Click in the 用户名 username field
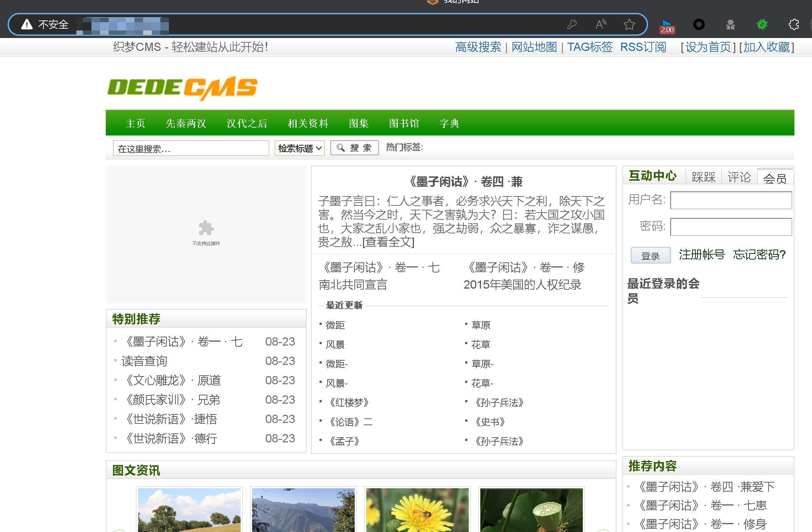Screen dimensions: 812x532 click(x=731, y=200)
